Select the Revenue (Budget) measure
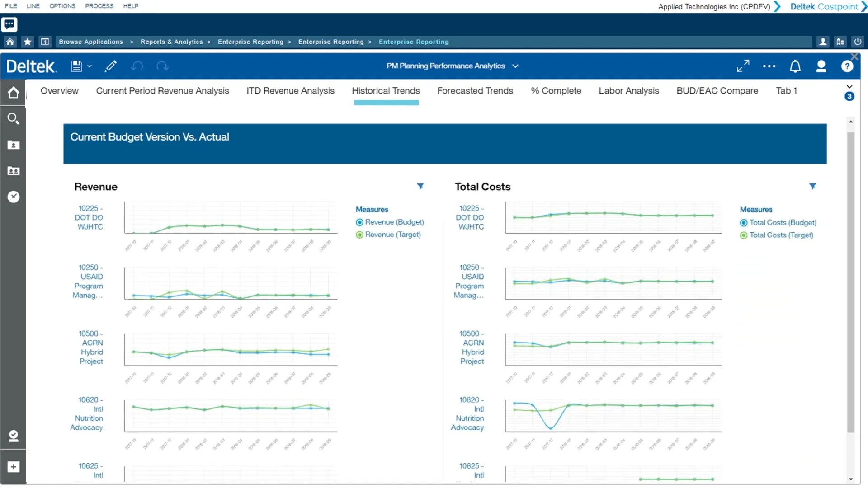This screenshot has width=868, height=488. [359, 222]
